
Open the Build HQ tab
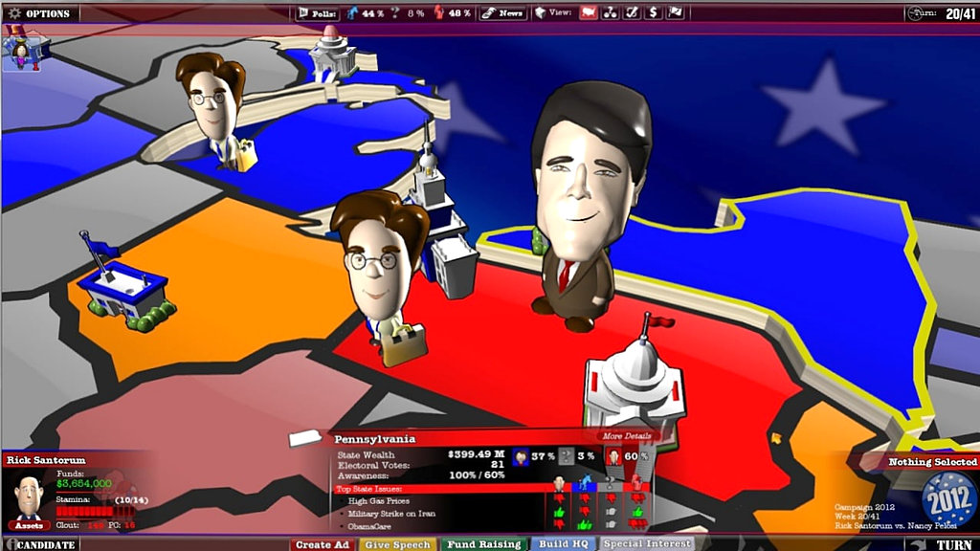click(x=563, y=544)
